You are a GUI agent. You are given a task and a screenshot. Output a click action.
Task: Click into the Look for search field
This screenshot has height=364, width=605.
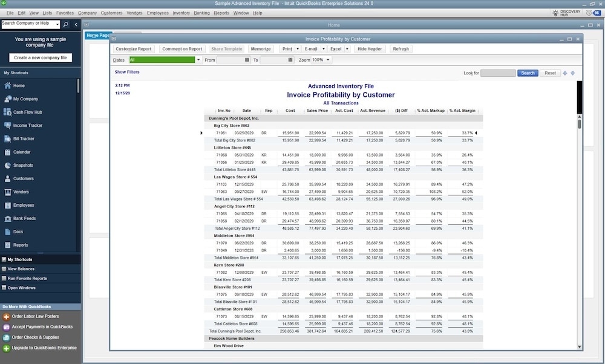(x=497, y=73)
